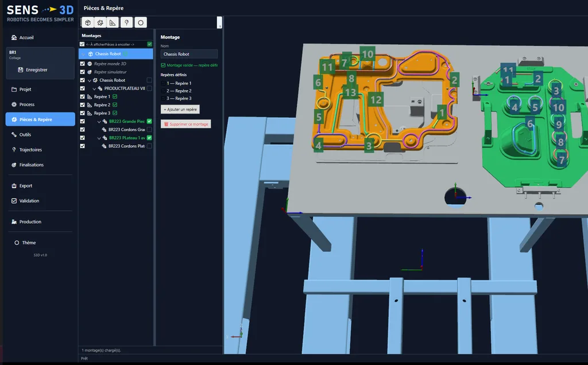Click the set-square icon of Repère 2
Image resolution: width=588 pixels, height=365 pixels.
90,105
